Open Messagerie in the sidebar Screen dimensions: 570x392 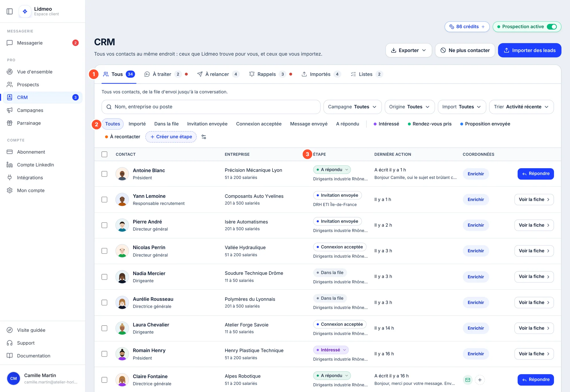(x=43, y=43)
